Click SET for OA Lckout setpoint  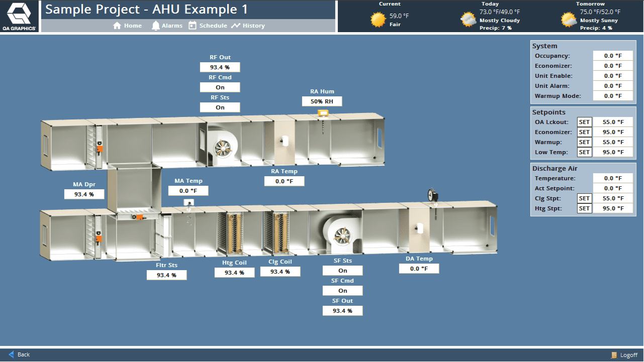(x=584, y=122)
